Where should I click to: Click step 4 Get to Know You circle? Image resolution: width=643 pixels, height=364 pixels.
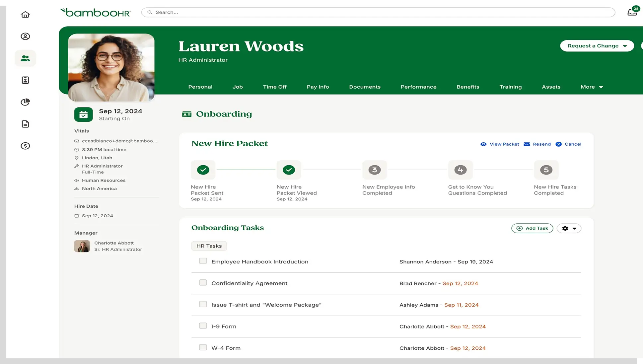pyautogui.click(x=460, y=170)
